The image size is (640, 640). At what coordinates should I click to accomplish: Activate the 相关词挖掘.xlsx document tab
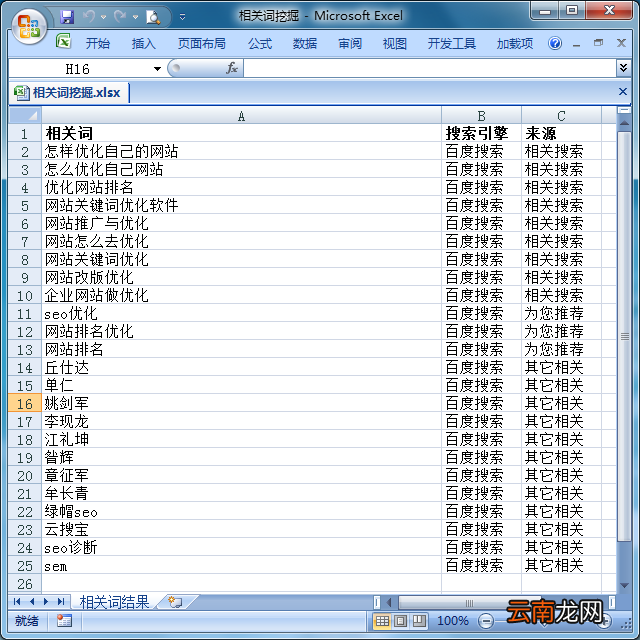pyautogui.click(x=68, y=93)
